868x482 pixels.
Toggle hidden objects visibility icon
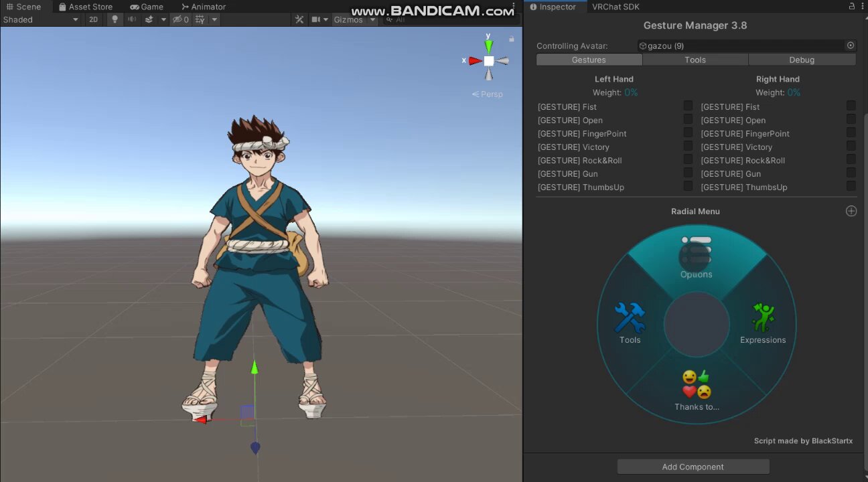(180, 19)
